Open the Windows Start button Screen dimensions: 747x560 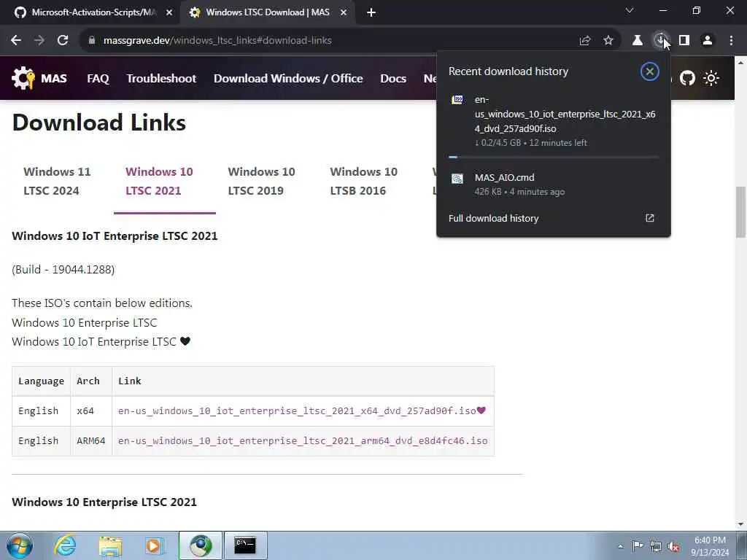(x=19, y=545)
